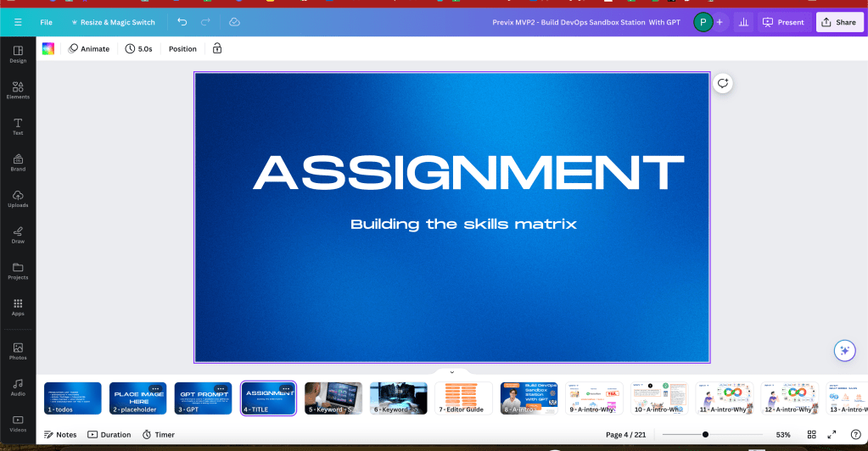Open the hamburger main menu
This screenshot has width=868, height=451.
pyautogui.click(x=18, y=22)
